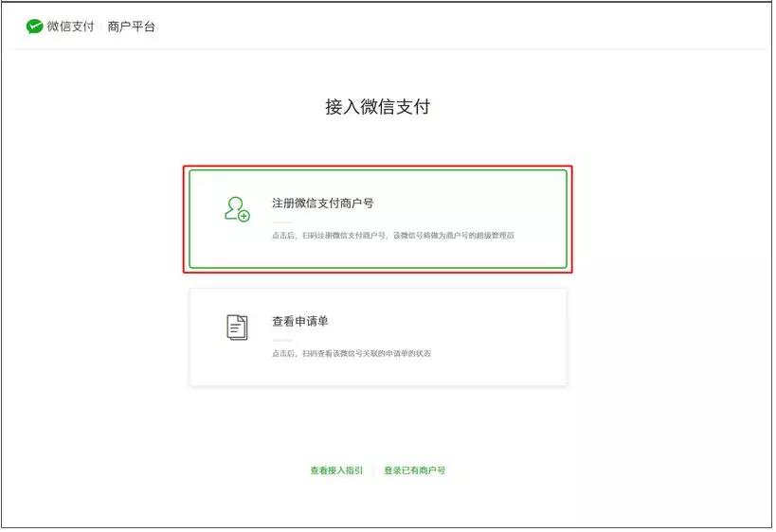Click the 商户平台 header label
The height and width of the screenshot is (532, 776).
click(x=131, y=27)
